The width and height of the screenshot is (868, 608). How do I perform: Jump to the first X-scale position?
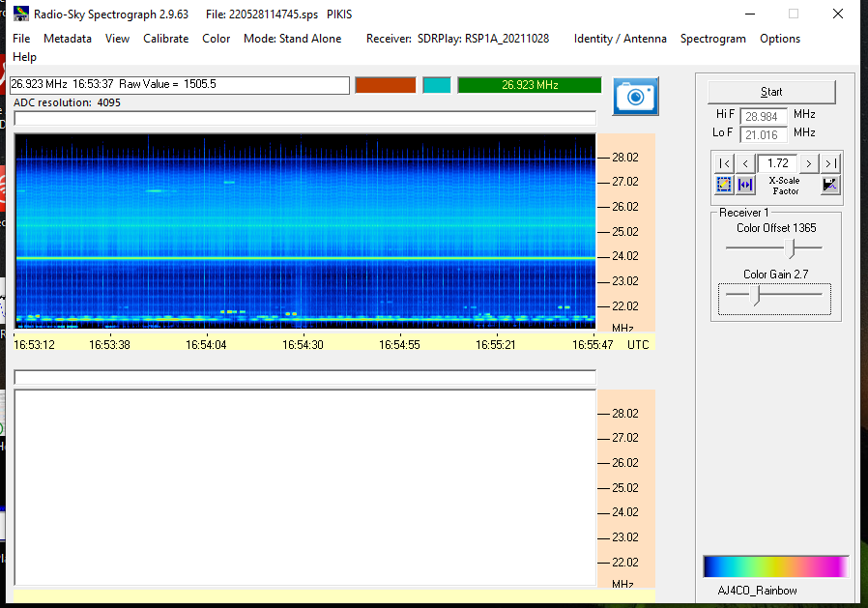tap(725, 163)
